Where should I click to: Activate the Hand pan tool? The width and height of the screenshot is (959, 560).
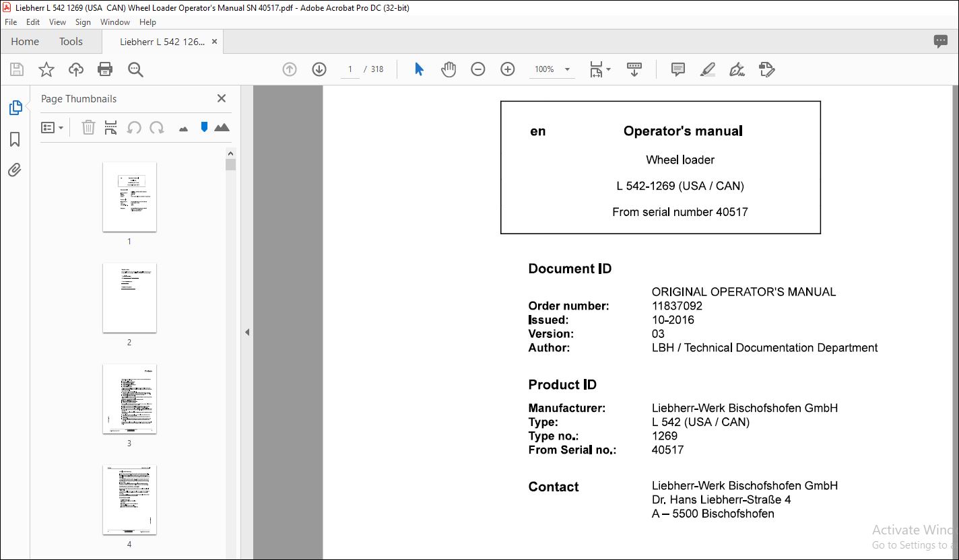449,69
